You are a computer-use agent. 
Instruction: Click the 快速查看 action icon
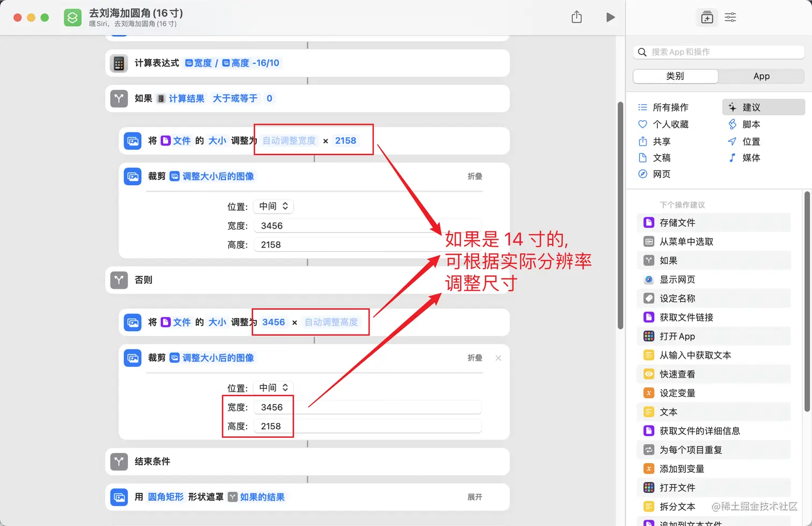point(649,374)
